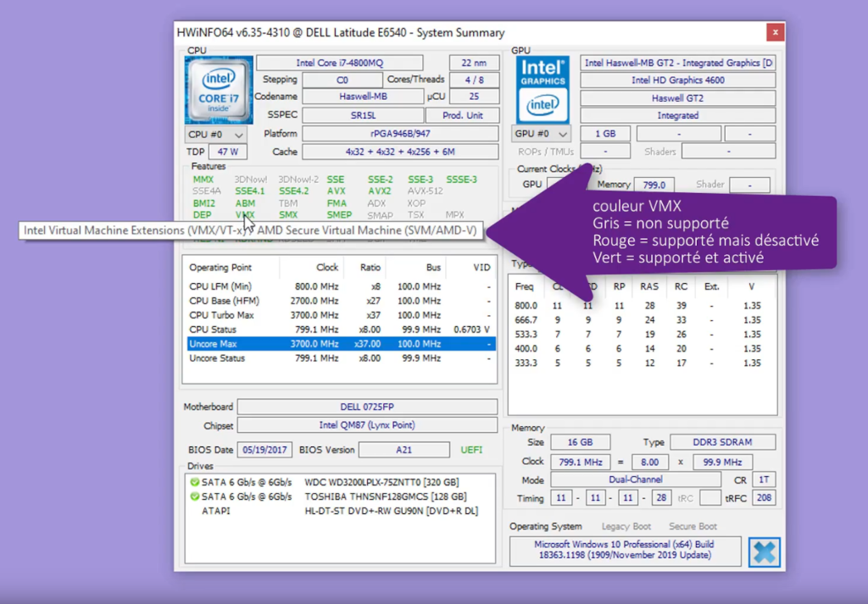868x604 pixels.
Task: Click the RAS column header in timings table
Action: coord(648,286)
